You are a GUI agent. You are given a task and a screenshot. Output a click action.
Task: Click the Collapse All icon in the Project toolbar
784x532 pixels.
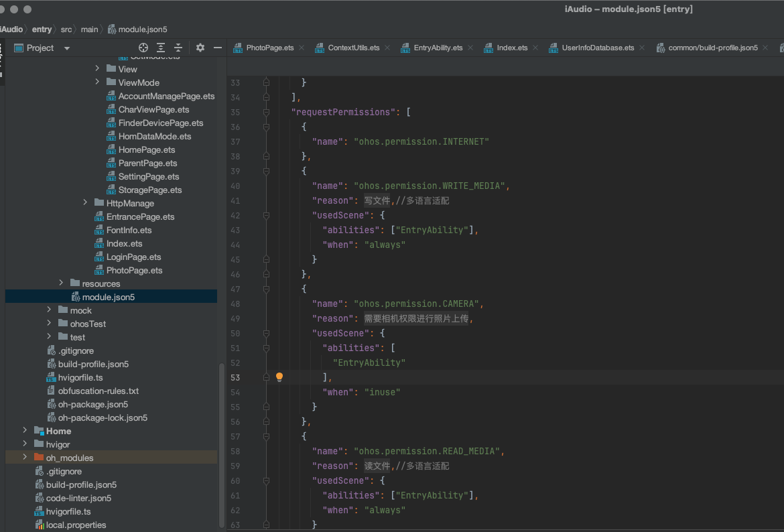tap(178, 48)
